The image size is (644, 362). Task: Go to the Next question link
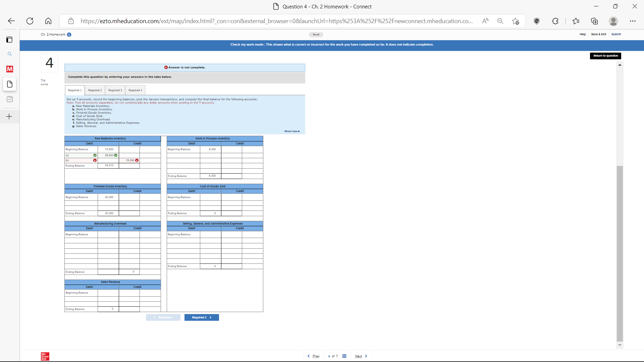point(358,356)
